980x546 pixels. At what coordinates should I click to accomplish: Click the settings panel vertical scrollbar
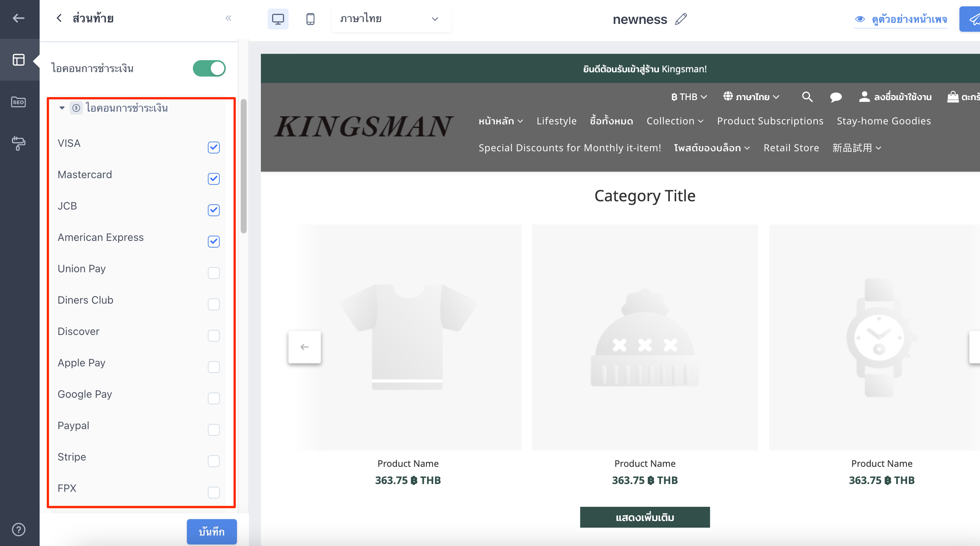point(243,166)
